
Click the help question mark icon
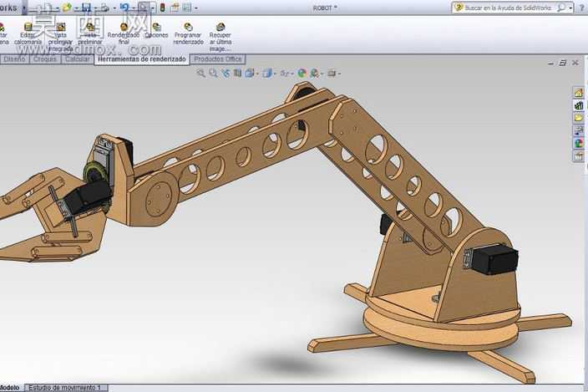[582, 8]
